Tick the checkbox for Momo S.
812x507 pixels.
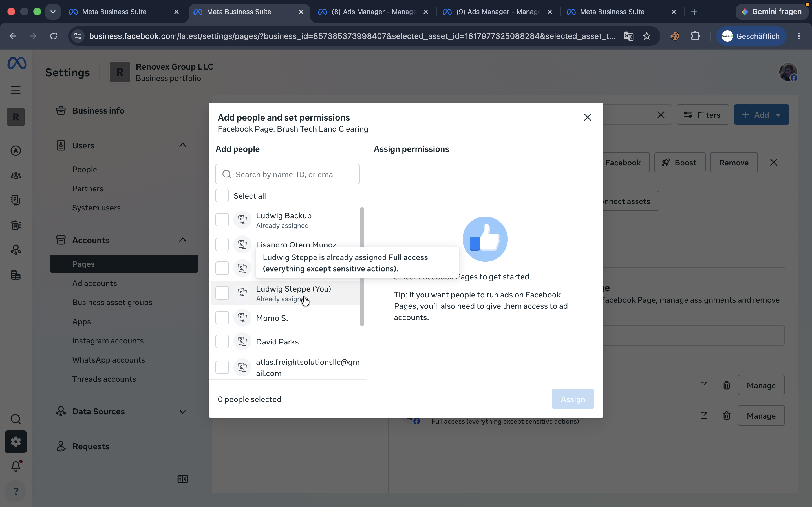coord(222,317)
